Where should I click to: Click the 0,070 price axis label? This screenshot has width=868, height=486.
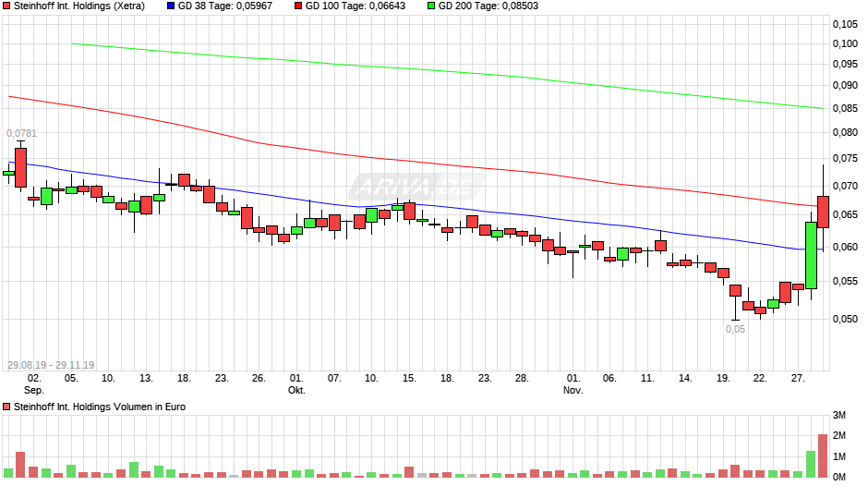845,186
